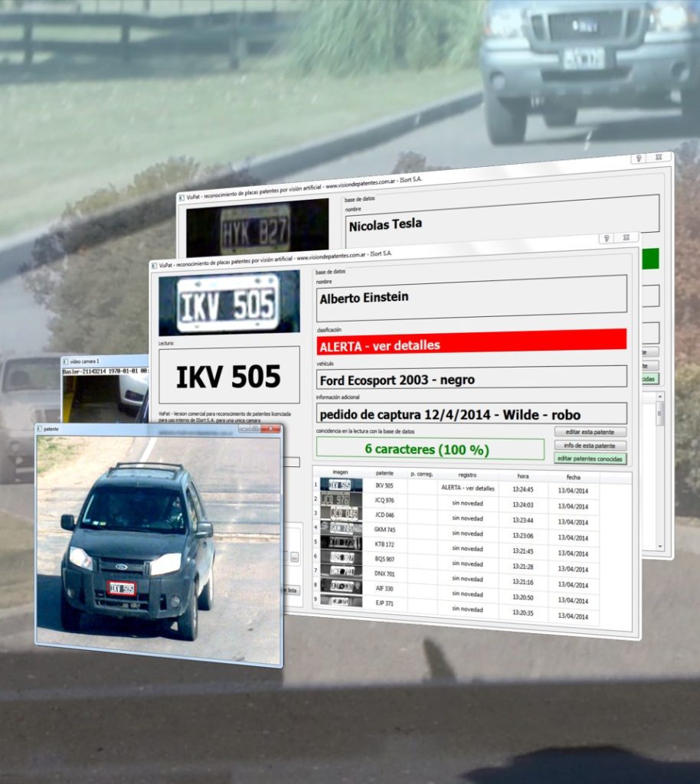Screen dimensions: 700x784
Task: Close the 'patente' photo window
Action: click(270, 429)
